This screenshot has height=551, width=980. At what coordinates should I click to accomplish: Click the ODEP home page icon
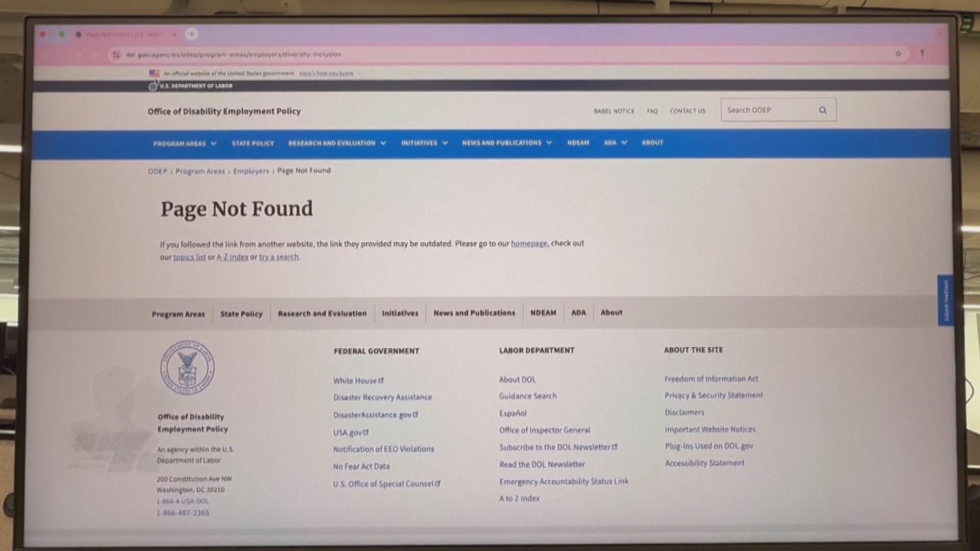pos(225,111)
